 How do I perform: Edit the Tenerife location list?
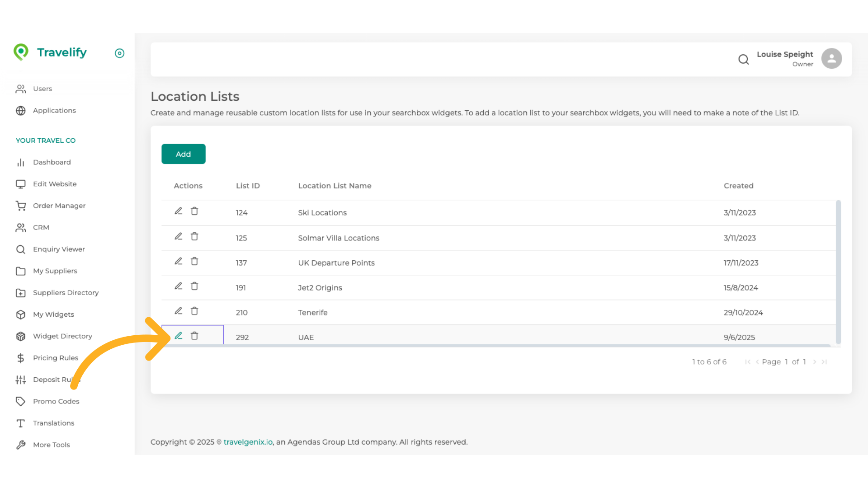pyautogui.click(x=178, y=311)
